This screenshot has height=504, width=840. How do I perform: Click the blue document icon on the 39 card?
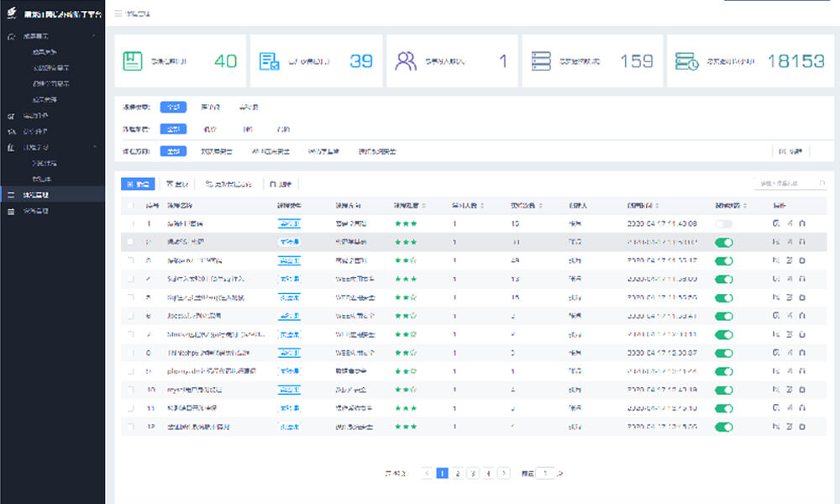tap(270, 61)
